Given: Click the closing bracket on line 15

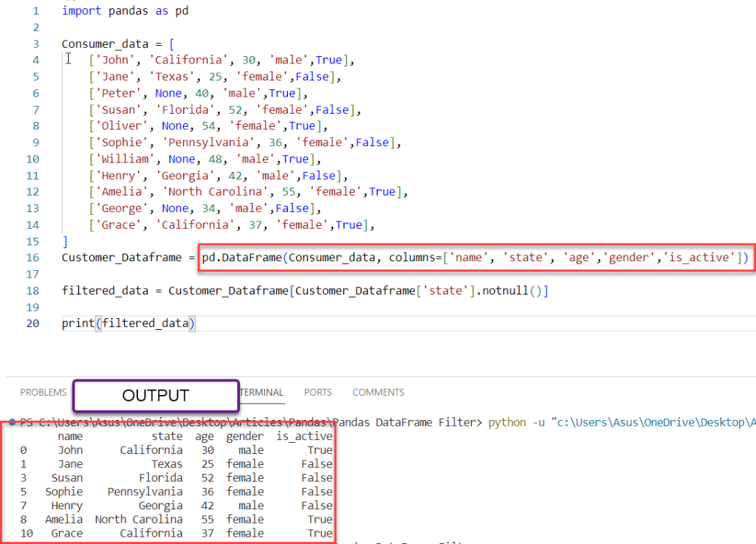Looking at the screenshot, I should point(64,241).
